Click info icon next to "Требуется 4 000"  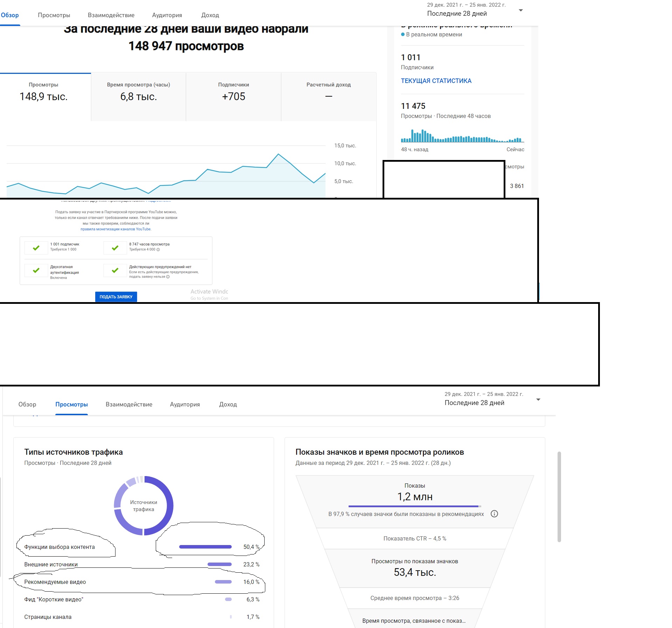click(x=158, y=250)
